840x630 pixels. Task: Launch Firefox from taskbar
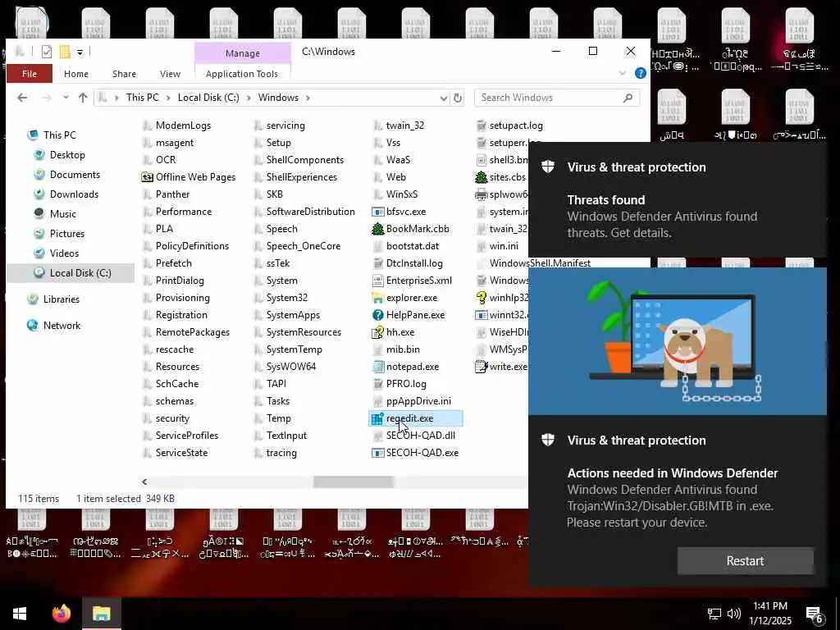point(61,614)
